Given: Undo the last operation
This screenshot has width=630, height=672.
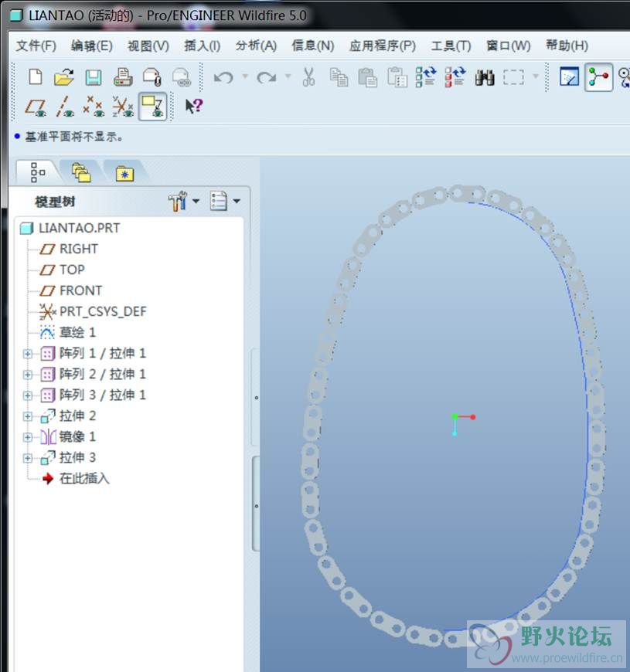Looking at the screenshot, I should pos(223,77).
